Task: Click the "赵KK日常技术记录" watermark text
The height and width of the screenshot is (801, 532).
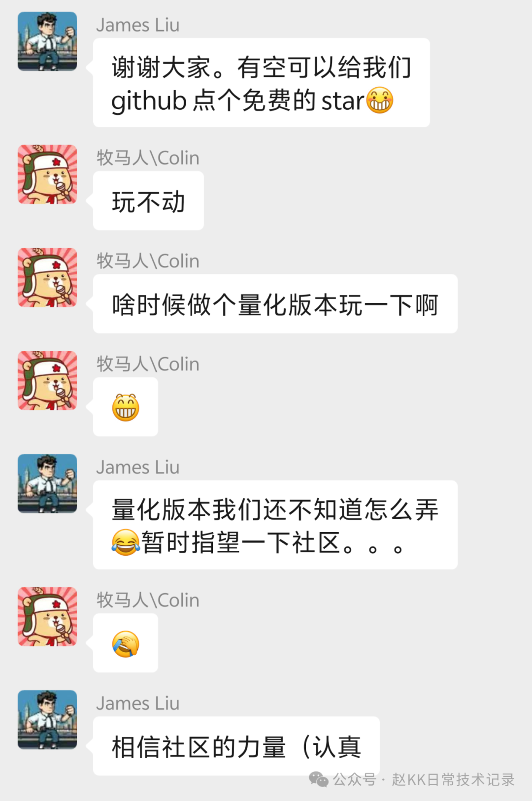Action: pyautogui.click(x=453, y=780)
